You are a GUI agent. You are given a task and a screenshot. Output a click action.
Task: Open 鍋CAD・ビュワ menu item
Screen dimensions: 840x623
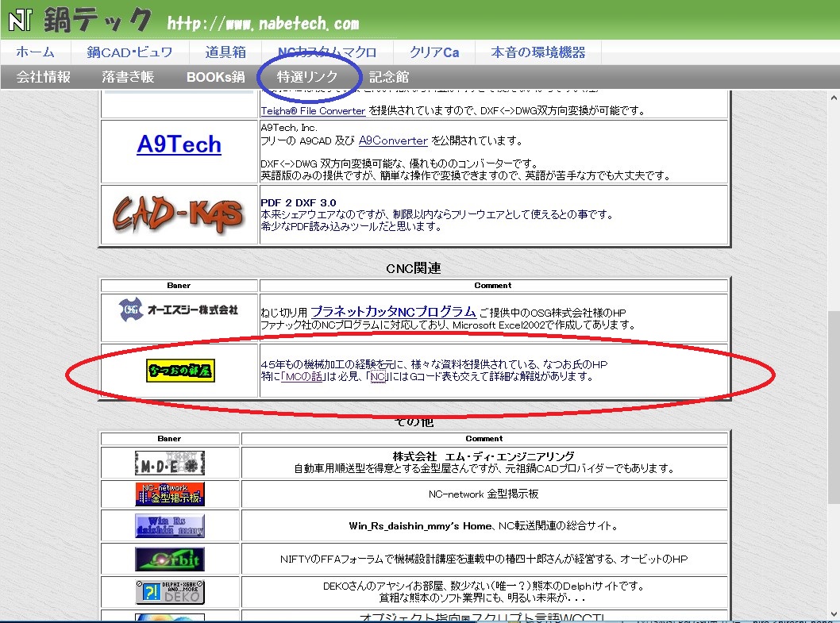[x=129, y=52]
